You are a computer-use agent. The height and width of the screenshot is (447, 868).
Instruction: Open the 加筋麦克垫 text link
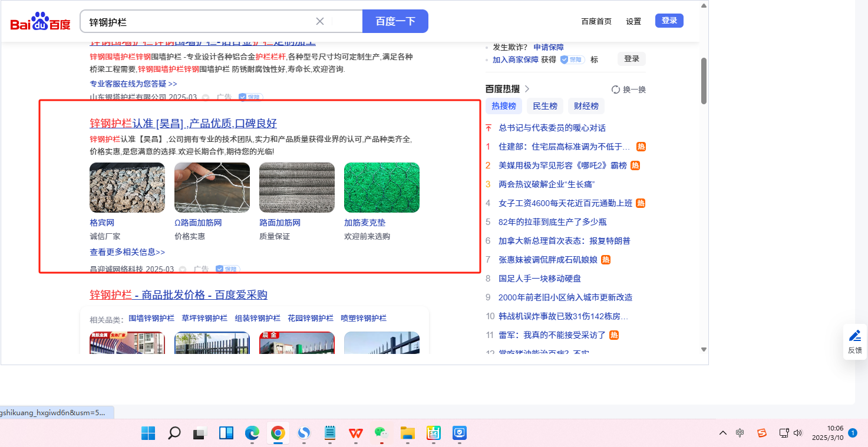click(365, 223)
